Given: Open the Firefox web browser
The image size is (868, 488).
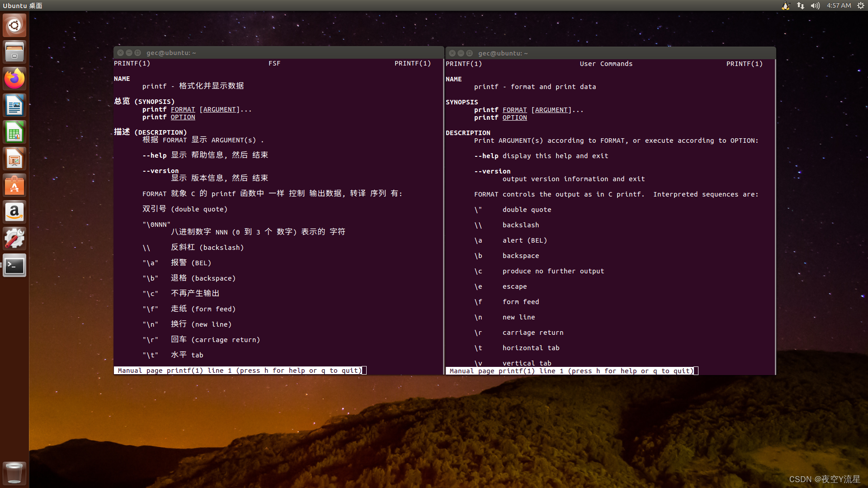Looking at the screenshot, I should pyautogui.click(x=14, y=79).
